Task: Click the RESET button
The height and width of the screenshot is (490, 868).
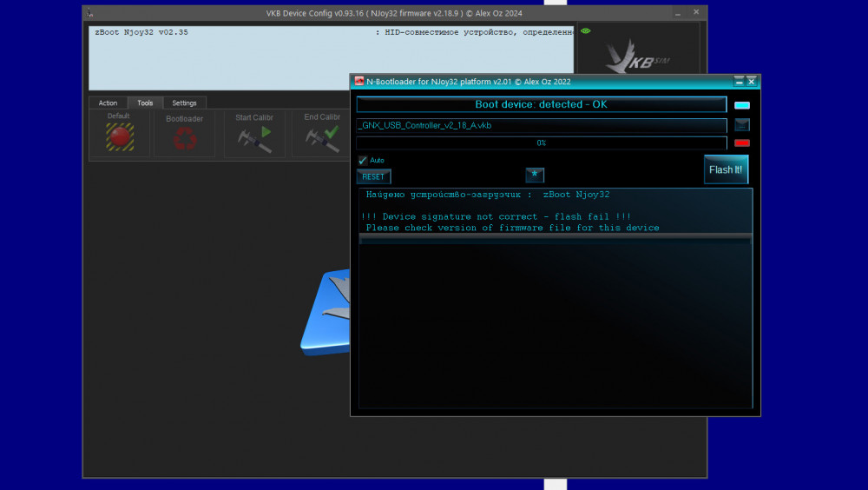Action: tap(373, 177)
